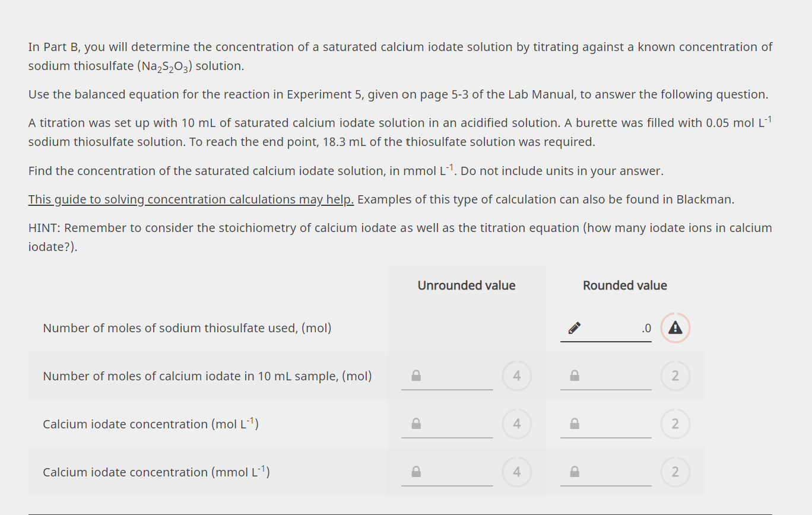812x515 pixels.
Task: Open the guide to solving concentration calculations link
Action: (191, 199)
